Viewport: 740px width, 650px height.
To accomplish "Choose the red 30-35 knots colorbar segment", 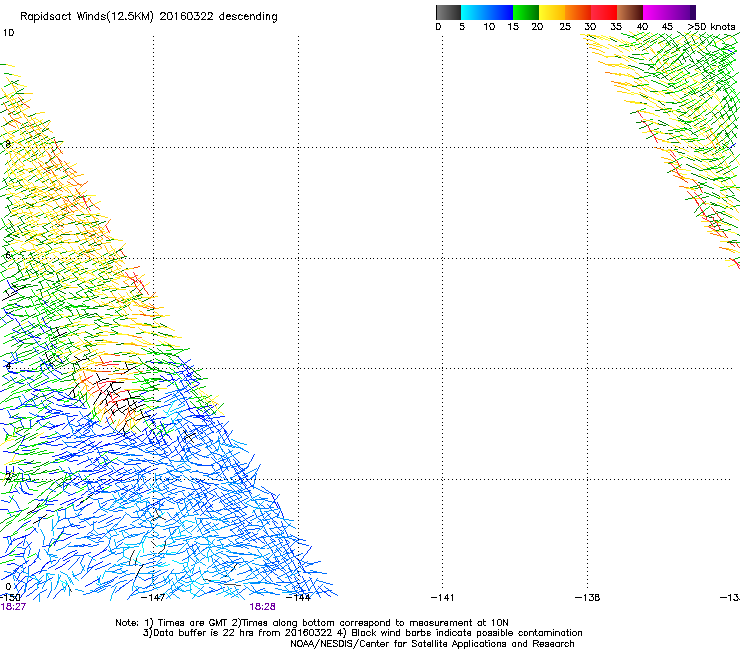I will 604,12.
